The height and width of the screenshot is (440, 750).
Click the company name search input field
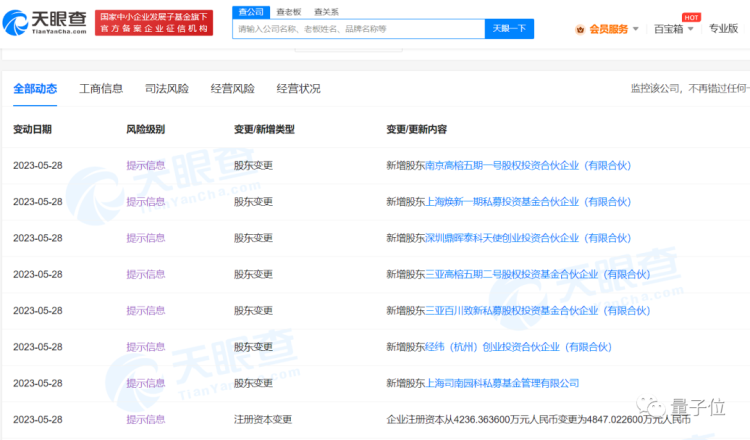click(x=358, y=29)
